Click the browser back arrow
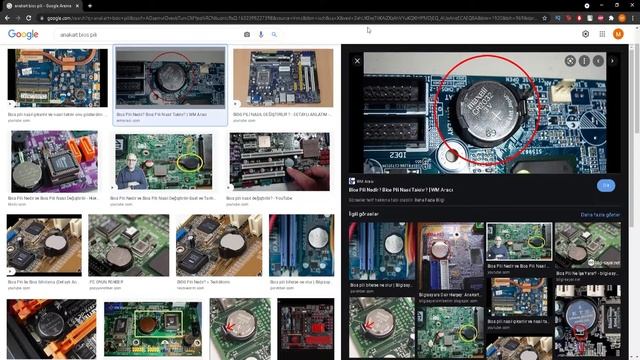The image size is (640, 360). [x=7, y=18]
